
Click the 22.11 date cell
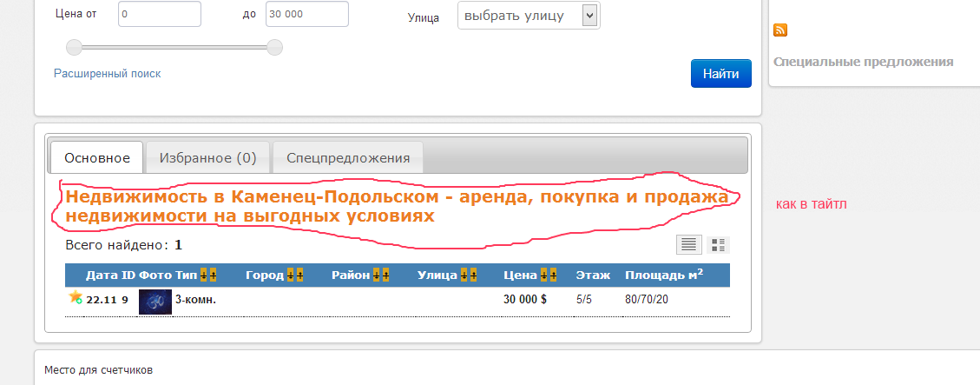(x=102, y=300)
